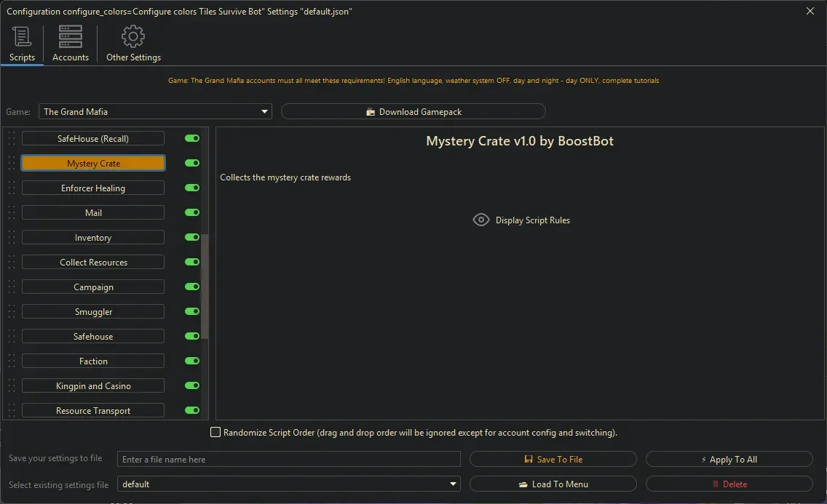Image resolution: width=827 pixels, height=504 pixels.
Task: Open the Mail script settings
Action: [93, 213]
